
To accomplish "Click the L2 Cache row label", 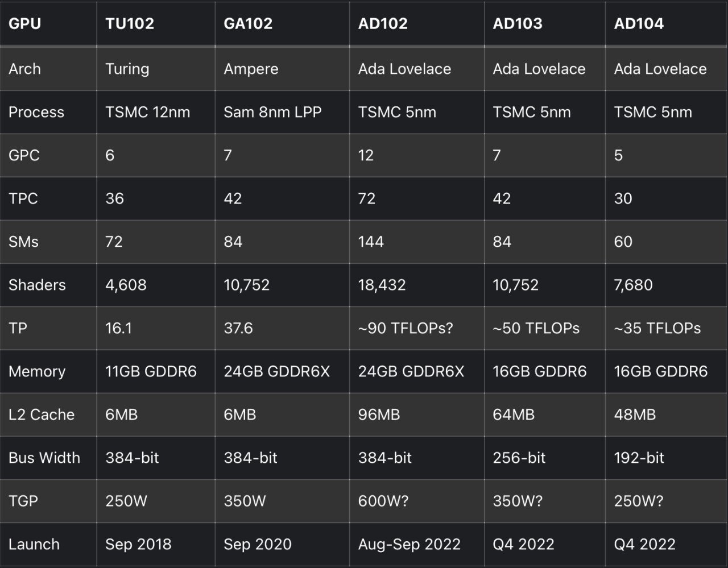I will tap(42, 414).
